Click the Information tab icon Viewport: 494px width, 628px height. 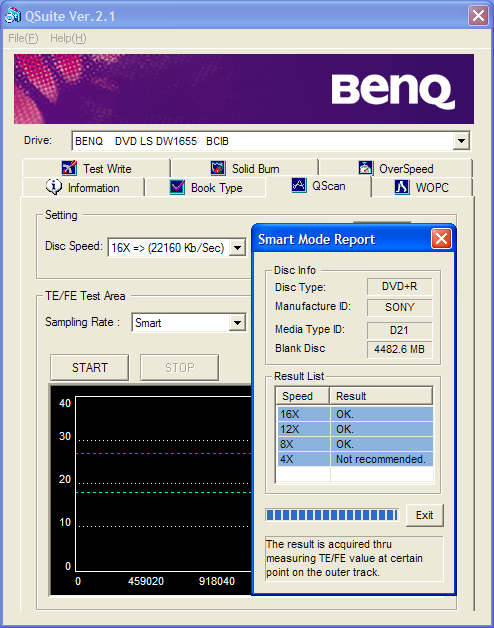point(54,187)
